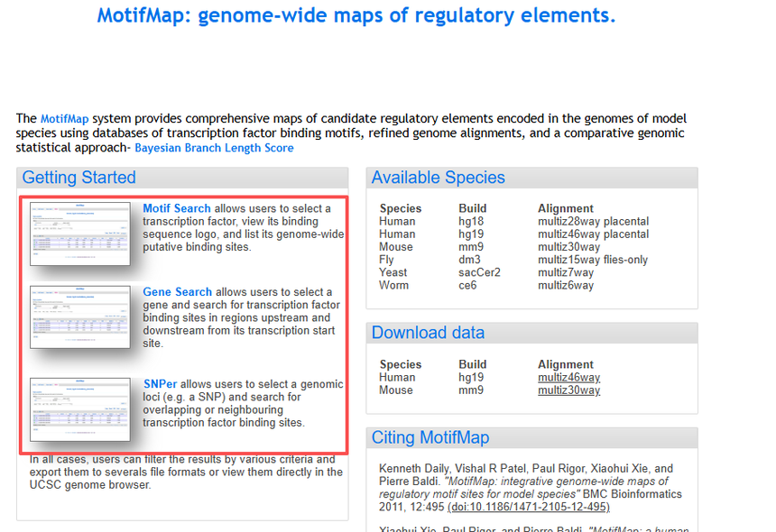Image resolution: width=776 pixels, height=532 pixels.
Task: Click the hg18 build cell
Action: click(471, 222)
